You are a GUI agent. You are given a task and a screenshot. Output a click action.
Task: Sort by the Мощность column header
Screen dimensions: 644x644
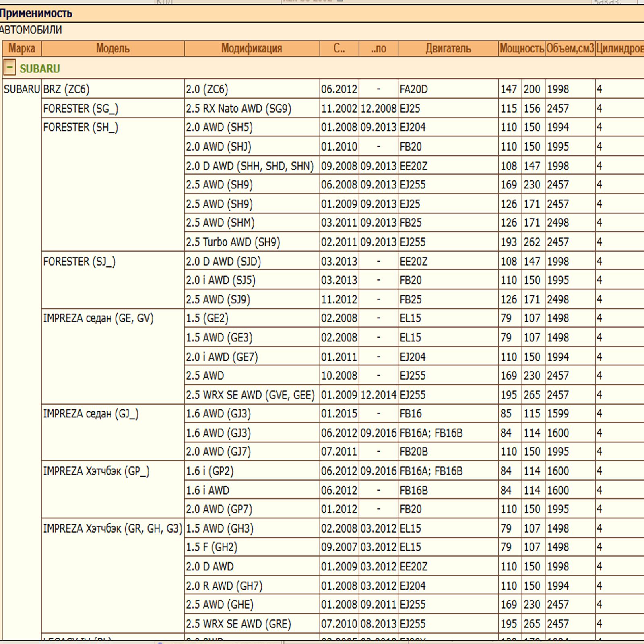click(521, 49)
